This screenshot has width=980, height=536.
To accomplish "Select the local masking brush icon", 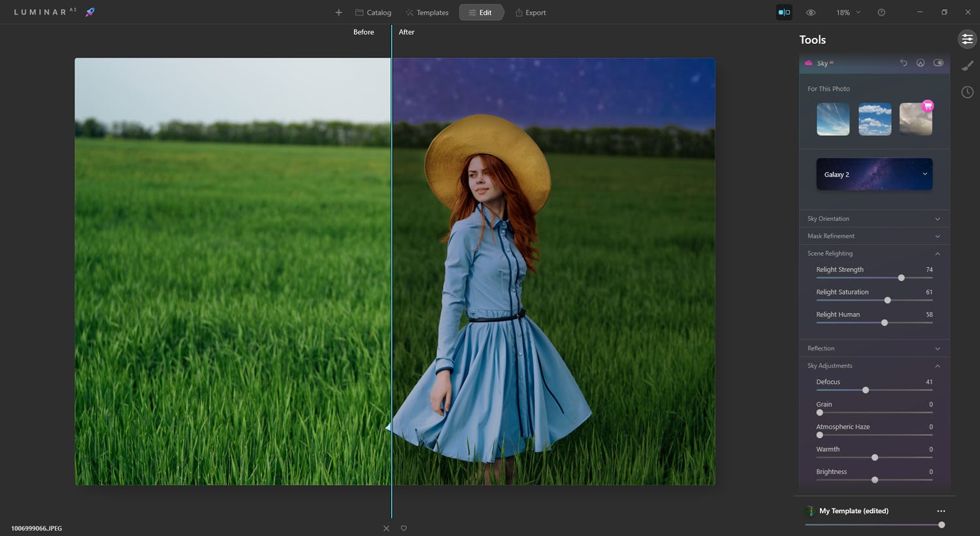I will (967, 65).
